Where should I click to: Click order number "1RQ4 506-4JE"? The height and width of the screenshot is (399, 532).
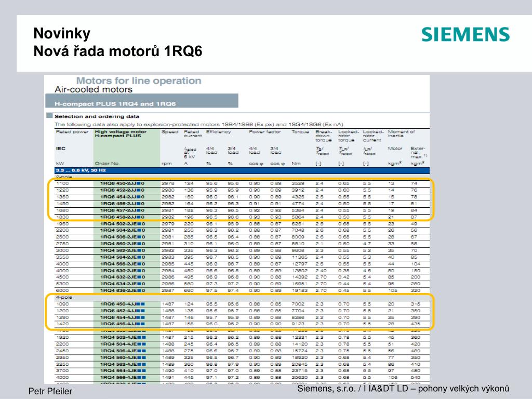pyautogui.click(x=123, y=351)
